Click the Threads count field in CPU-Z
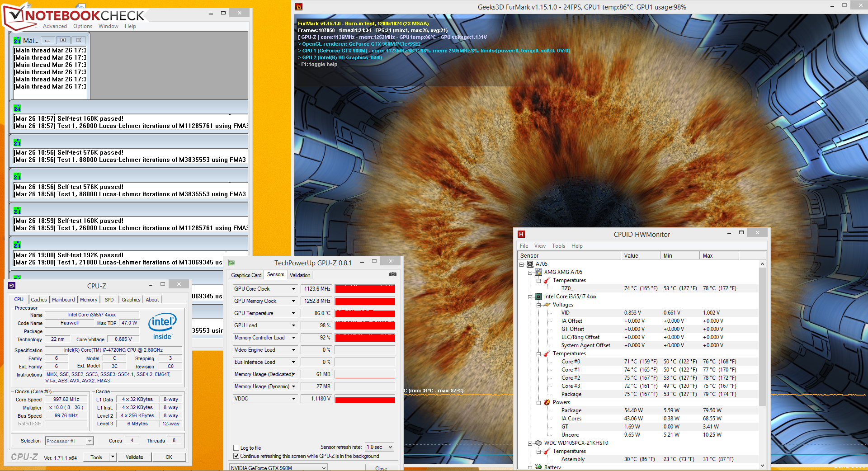The height and width of the screenshot is (471, 868). click(x=174, y=441)
